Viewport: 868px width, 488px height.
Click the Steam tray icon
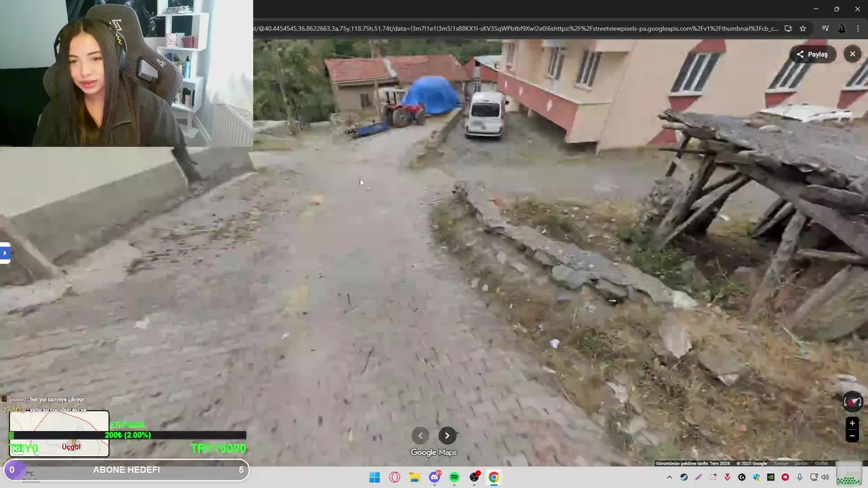(684, 477)
